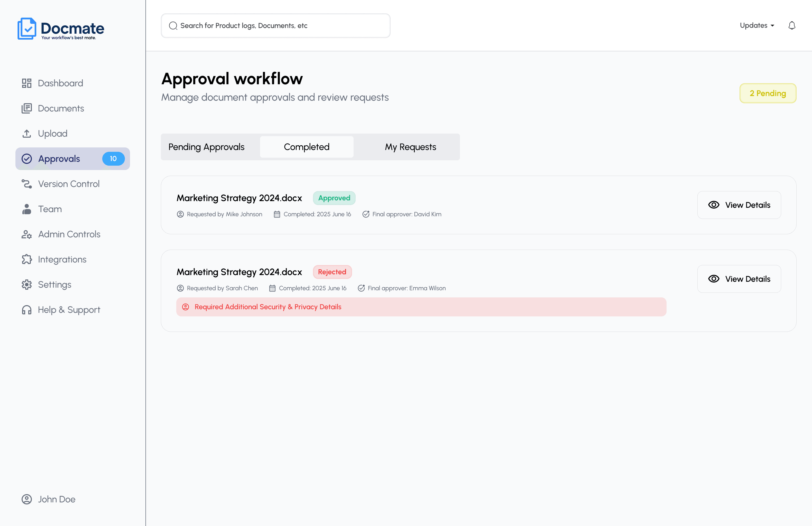Click the eye icon on the Rejected card
This screenshot has width=812, height=526.
(x=714, y=279)
